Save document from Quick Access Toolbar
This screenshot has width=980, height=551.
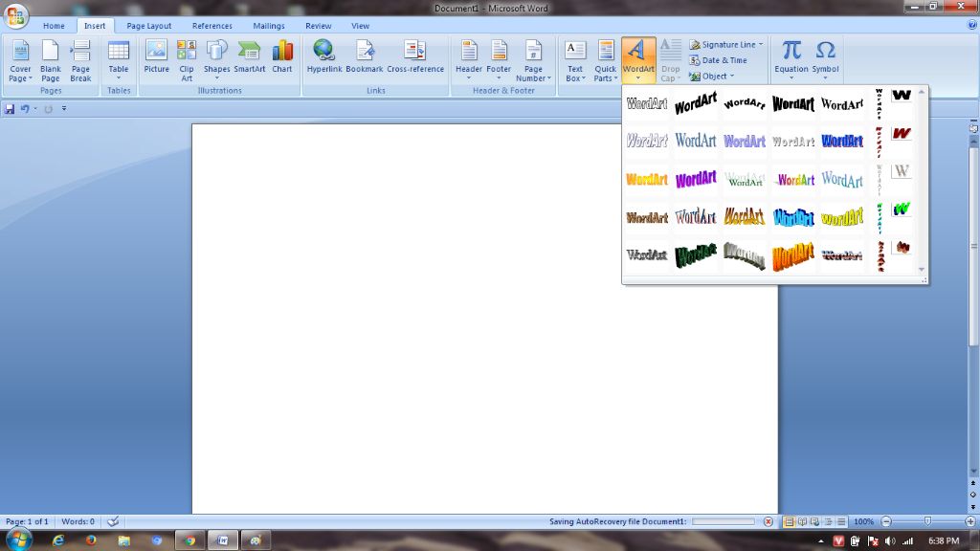10,109
